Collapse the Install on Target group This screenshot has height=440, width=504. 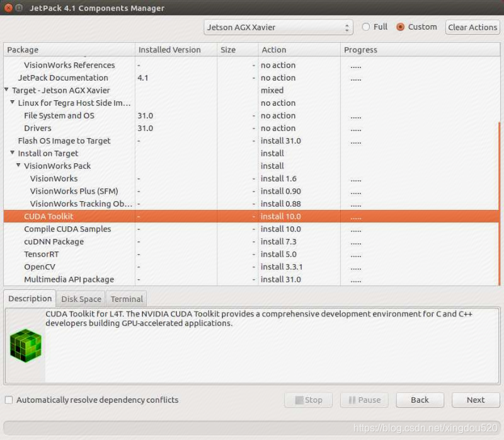click(x=12, y=153)
